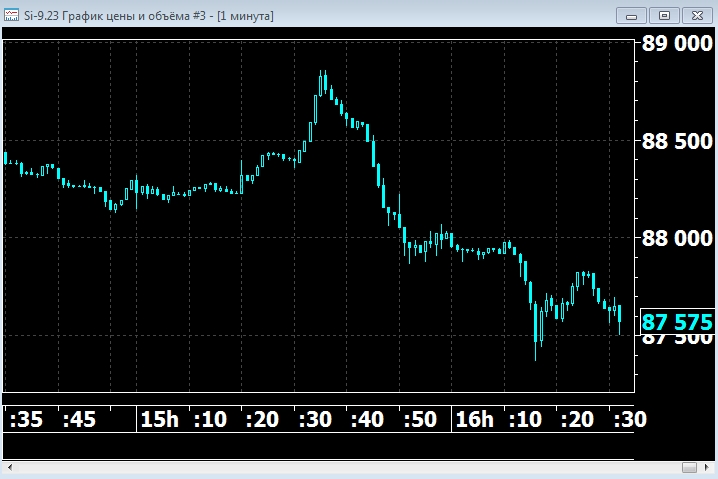Click the horizontal scrollbar left arrow
Image resolution: width=718 pixels, height=479 pixels.
click(10, 467)
